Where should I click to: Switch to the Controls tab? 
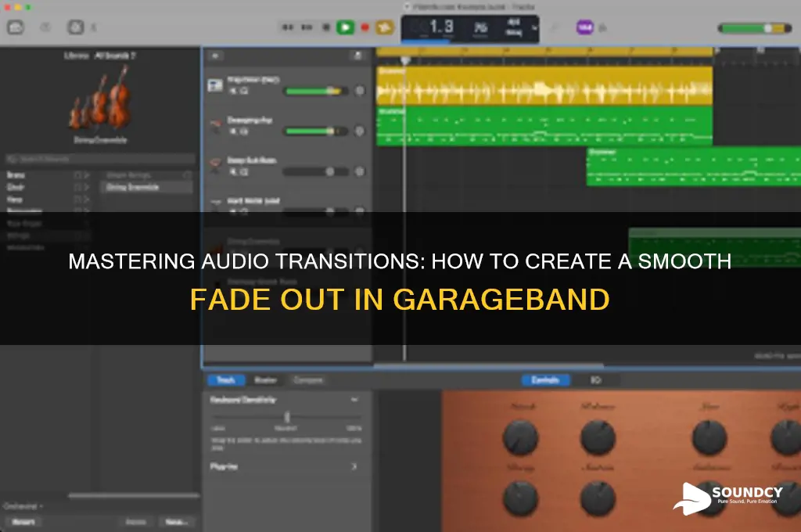(545, 379)
